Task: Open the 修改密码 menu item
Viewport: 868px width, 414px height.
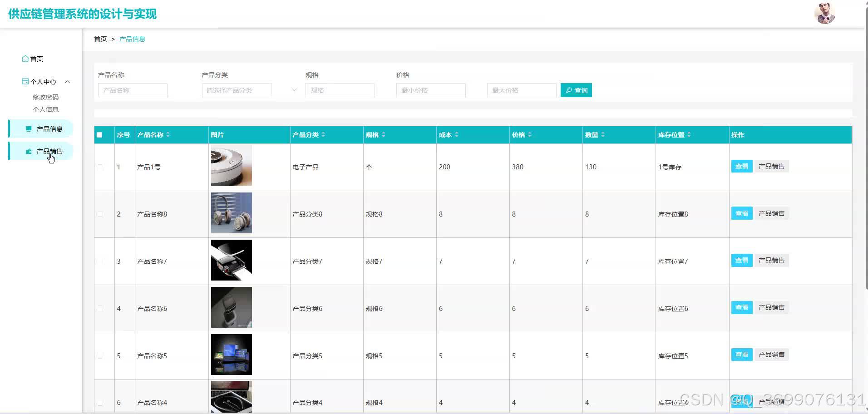Action: click(x=45, y=97)
